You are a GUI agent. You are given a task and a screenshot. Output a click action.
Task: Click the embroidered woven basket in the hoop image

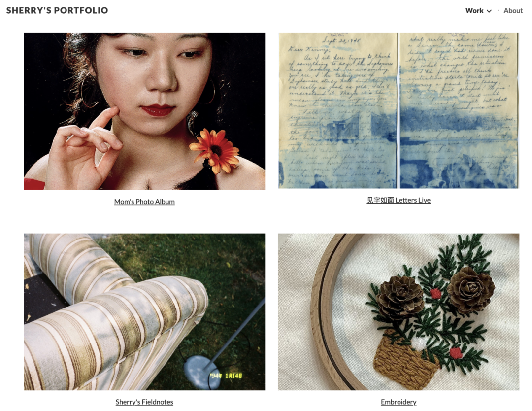[404, 360]
